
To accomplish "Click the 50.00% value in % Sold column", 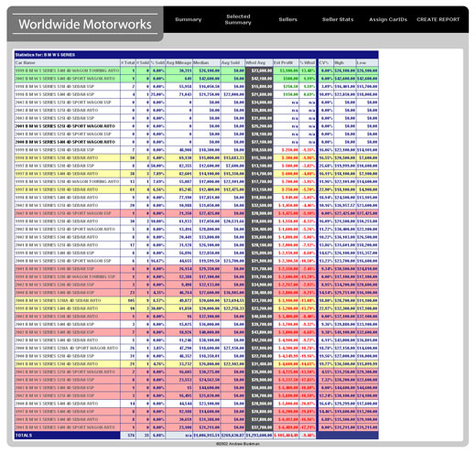I will (157, 166).
